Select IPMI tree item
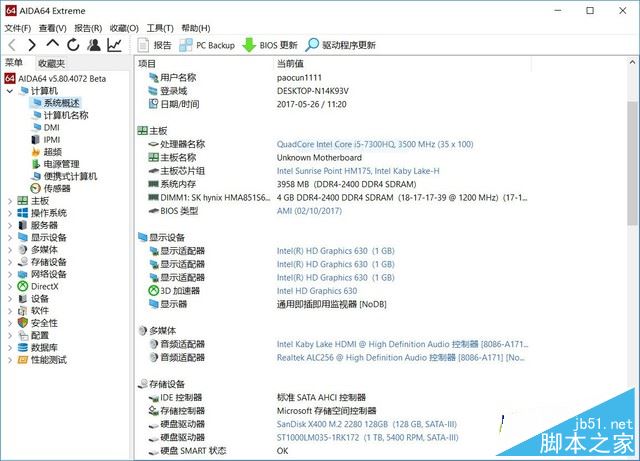The height and width of the screenshot is (461, 640). tap(46, 140)
